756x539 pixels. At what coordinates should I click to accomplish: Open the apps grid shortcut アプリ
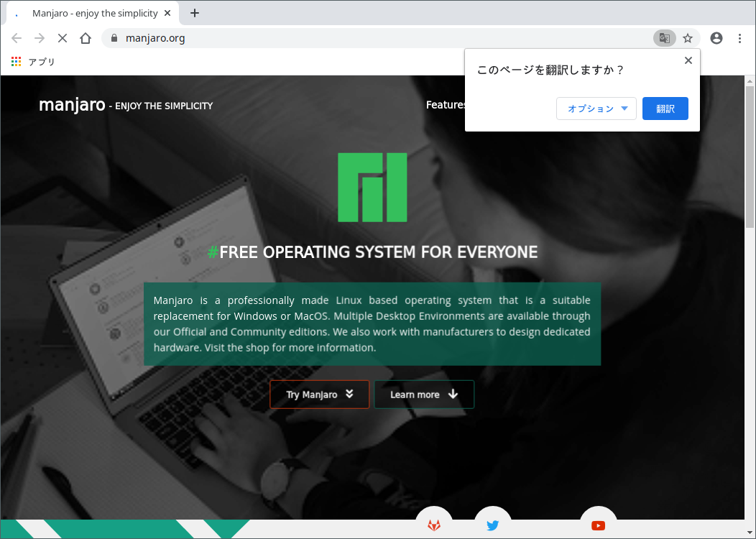click(x=33, y=62)
